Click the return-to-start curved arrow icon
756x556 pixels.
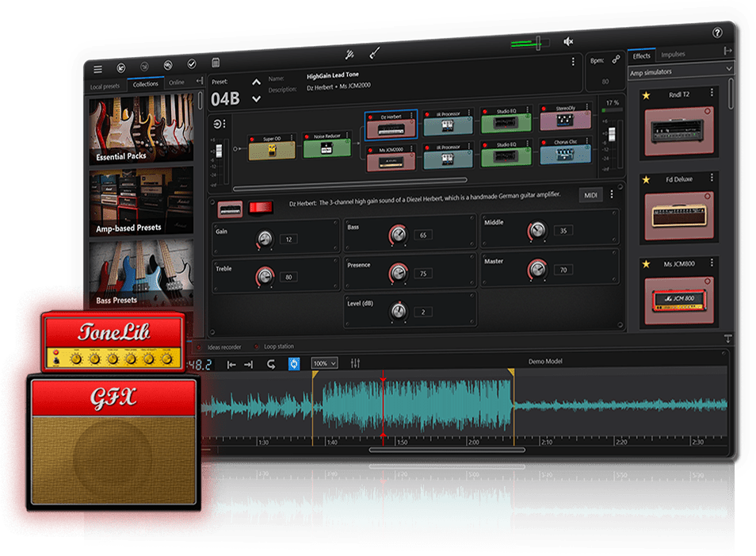click(x=271, y=364)
